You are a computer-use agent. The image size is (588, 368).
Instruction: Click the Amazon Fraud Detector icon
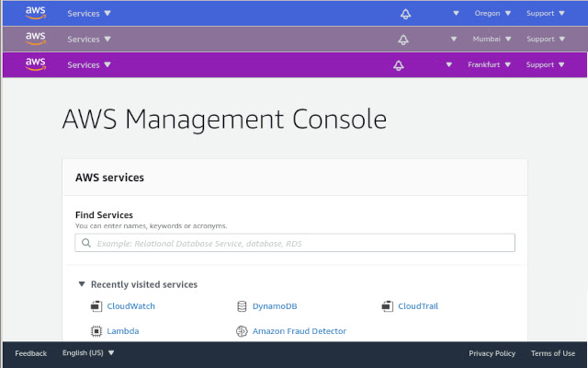point(243,331)
